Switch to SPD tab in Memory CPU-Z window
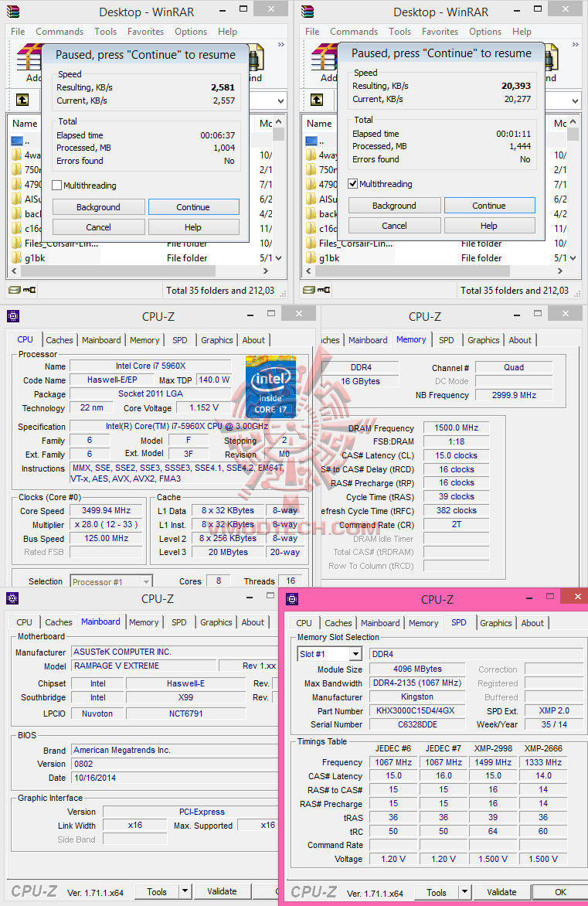Image resolution: width=588 pixels, height=906 pixels. point(447,340)
